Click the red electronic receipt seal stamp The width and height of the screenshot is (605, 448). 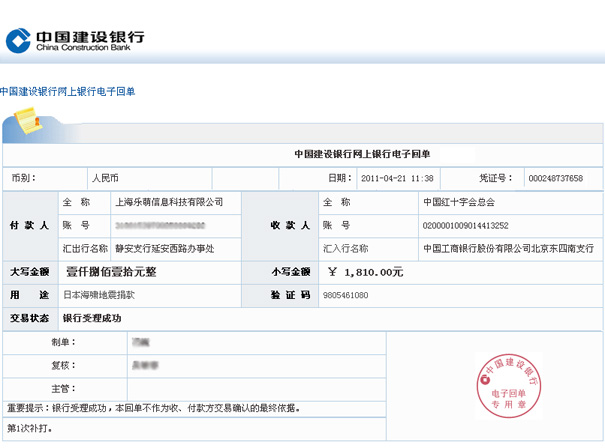(508, 386)
